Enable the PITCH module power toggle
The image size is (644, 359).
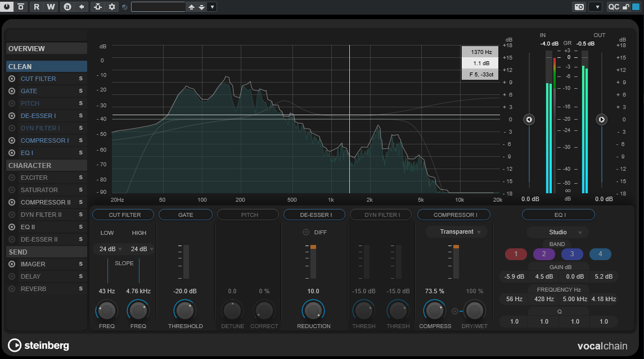[12, 103]
